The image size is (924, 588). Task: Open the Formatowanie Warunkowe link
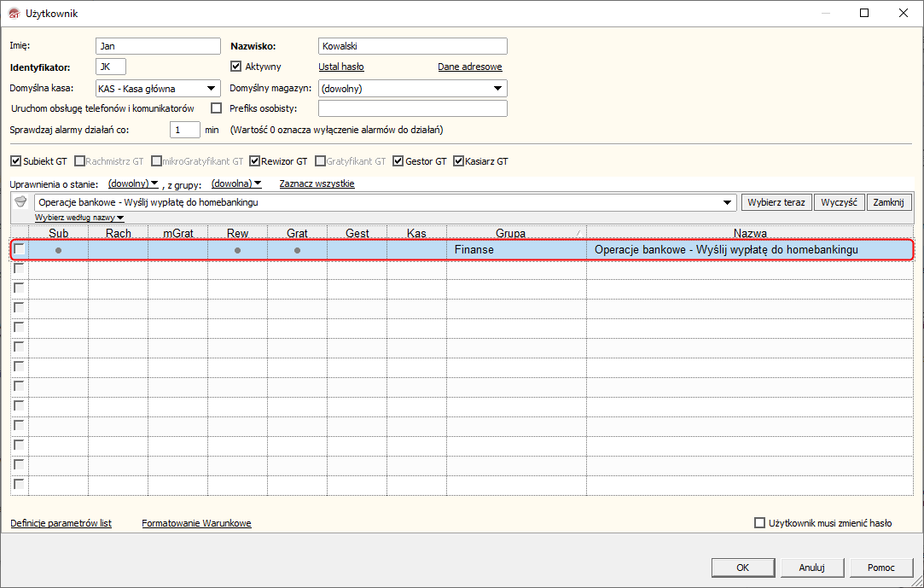point(196,523)
